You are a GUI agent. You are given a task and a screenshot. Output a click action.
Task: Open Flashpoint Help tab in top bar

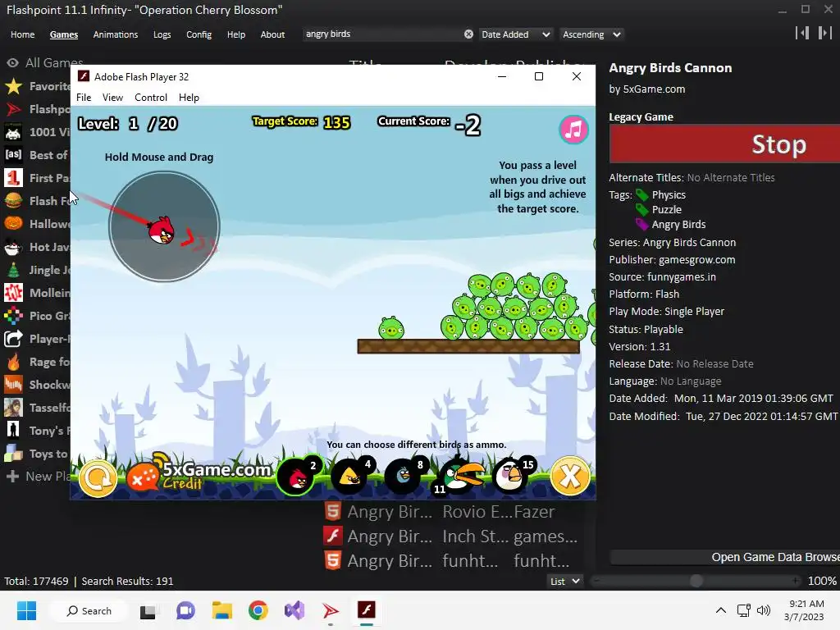[x=235, y=34]
